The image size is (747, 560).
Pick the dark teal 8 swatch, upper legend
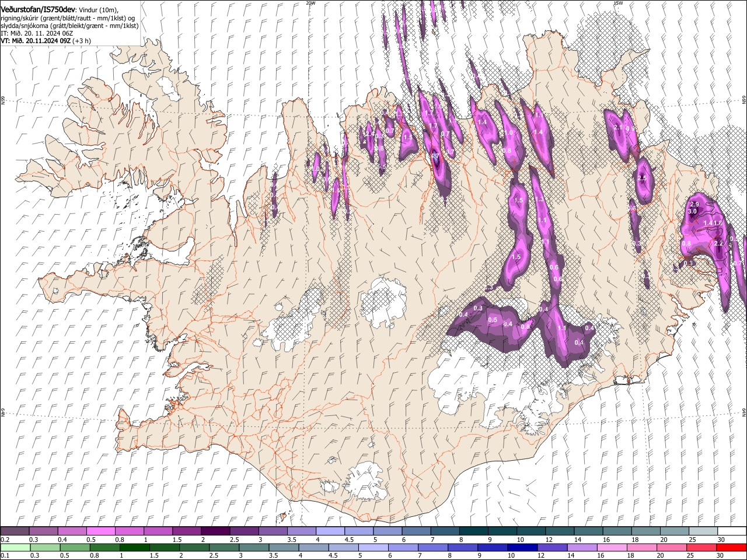coord(474,531)
